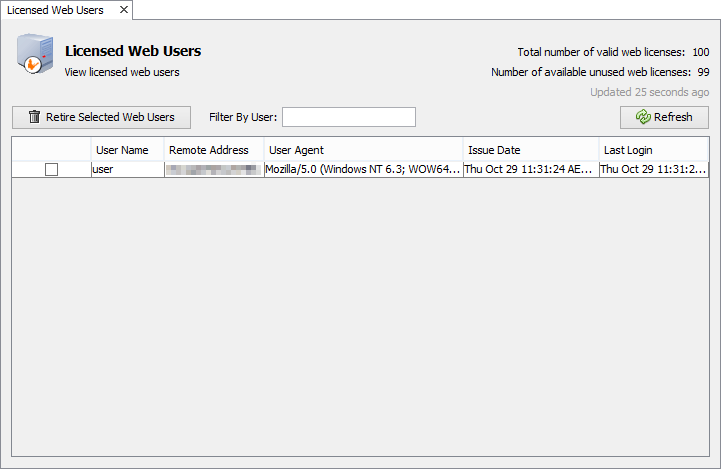Close the Licensed Web Users tab
721x469 pixels.
coord(124,10)
